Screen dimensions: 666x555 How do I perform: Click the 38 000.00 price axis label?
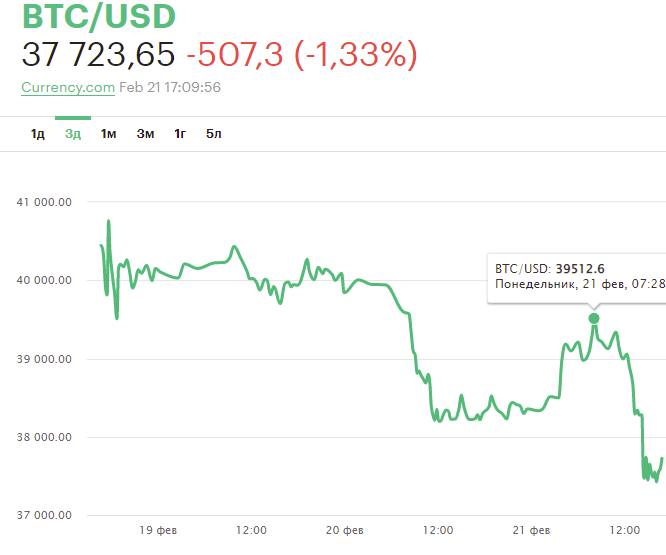coord(44,437)
